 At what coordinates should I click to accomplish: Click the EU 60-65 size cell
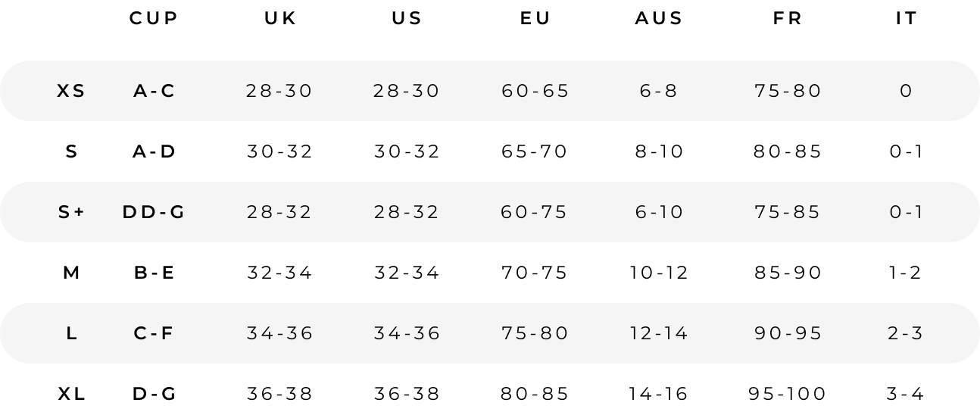(x=535, y=91)
